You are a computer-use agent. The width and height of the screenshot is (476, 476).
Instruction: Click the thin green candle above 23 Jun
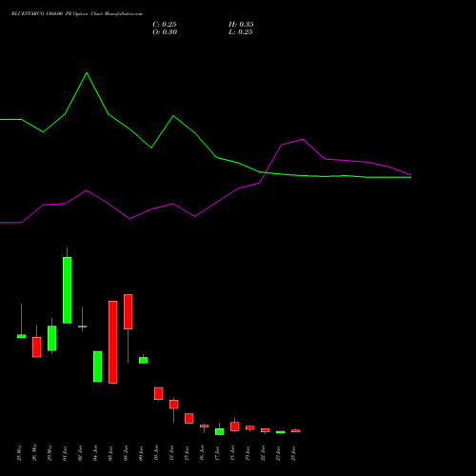tap(281, 432)
